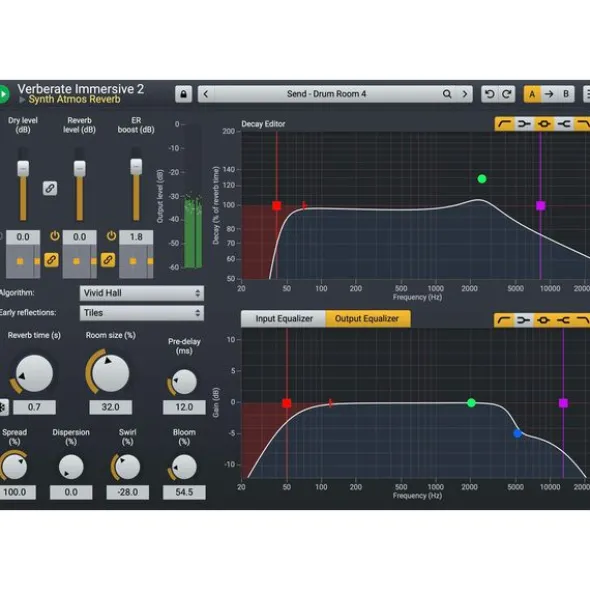This screenshot has width=590, height=591.
Task: Open Early reflections Tiles dropdown
Action: pyautogui.click(x=142, y=313)
